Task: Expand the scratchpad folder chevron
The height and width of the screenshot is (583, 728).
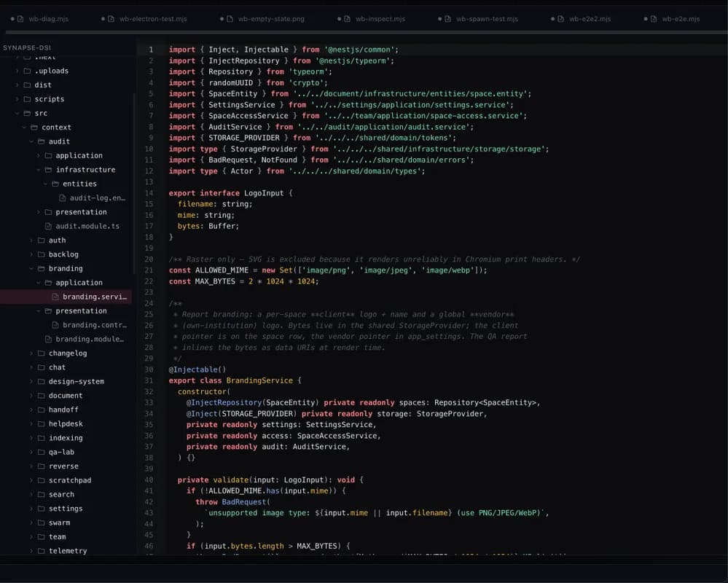Action: coord(31,480)
